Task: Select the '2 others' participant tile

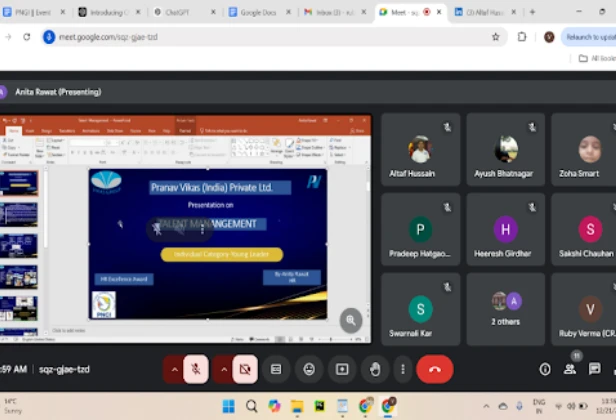Action: pos(506,309)
